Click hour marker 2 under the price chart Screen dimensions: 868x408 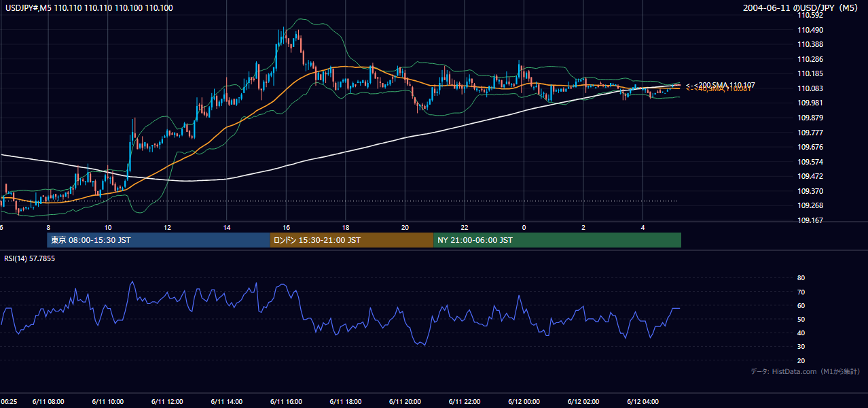click(583, 226)
